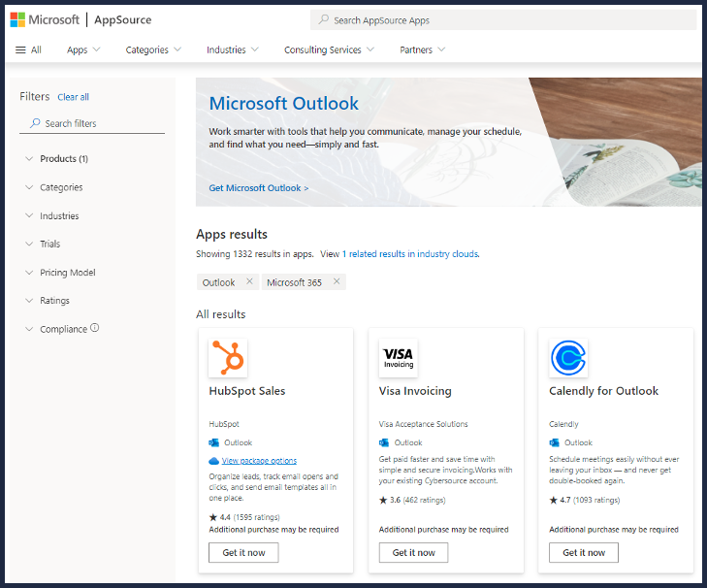Click the Get Microsoft Outlook link
This screenshot has width=707, height=588.
[x=259, y=188]
